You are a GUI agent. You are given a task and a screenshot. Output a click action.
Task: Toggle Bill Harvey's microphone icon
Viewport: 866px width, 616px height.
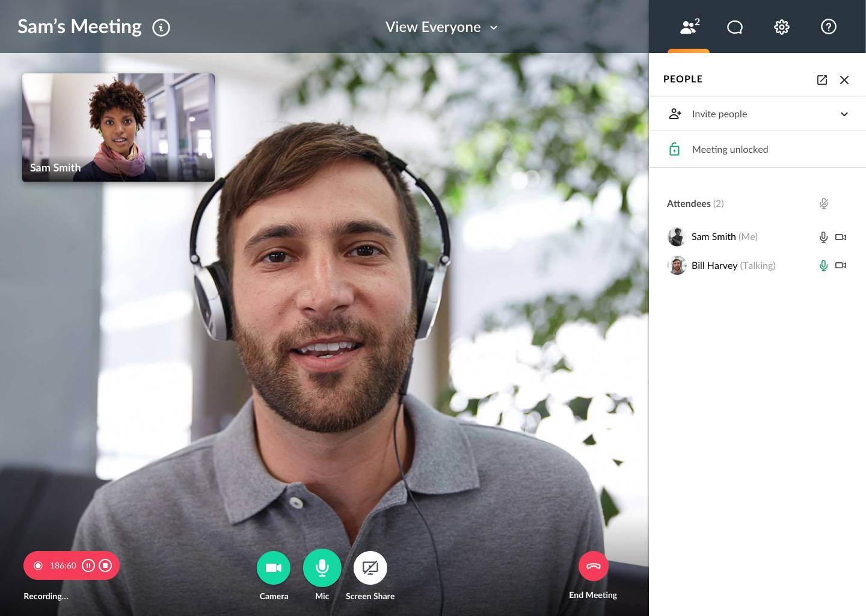(823, 265)
